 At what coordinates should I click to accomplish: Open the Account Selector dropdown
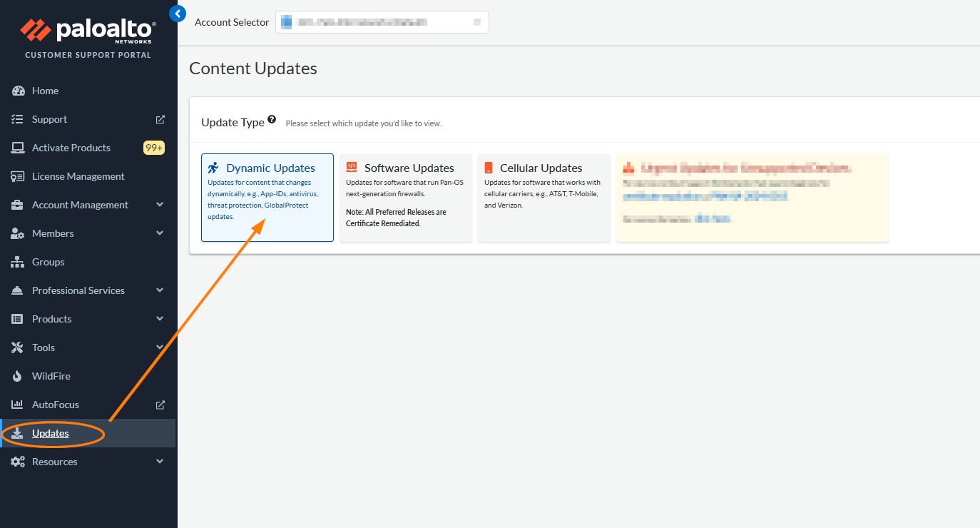[x=382, y=22]
